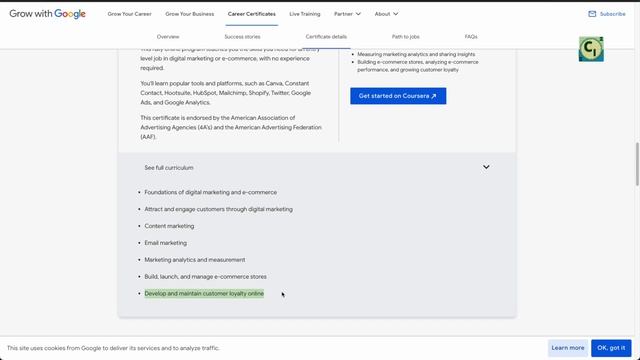Switch to the Path to jobs tab
Screen dimensions: 640x360
[405, 37]
